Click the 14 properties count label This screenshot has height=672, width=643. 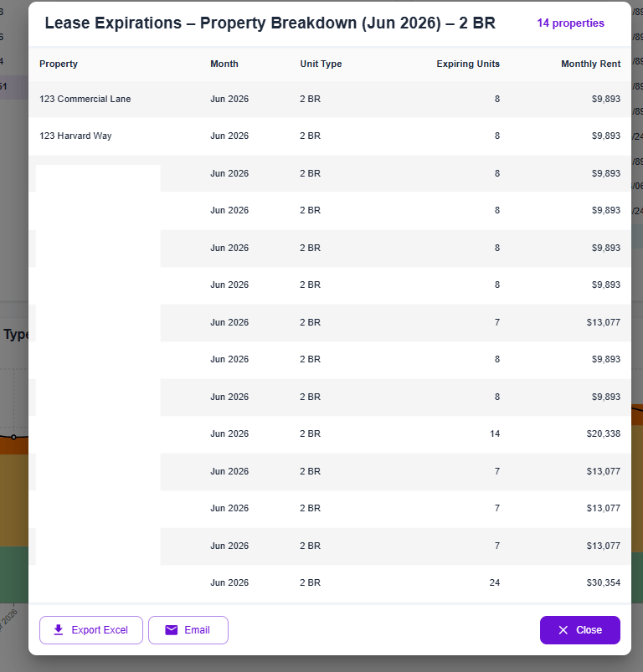click(x=570, y=23)
